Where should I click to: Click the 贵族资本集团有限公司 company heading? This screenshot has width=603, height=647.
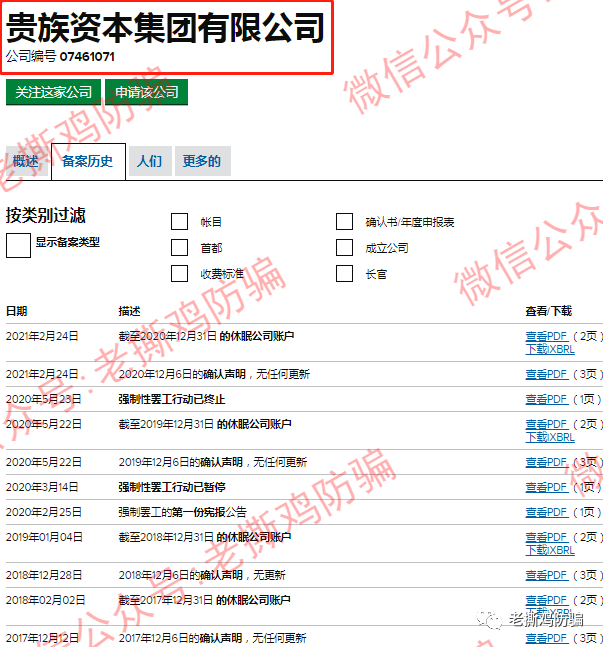coord(166,28)
